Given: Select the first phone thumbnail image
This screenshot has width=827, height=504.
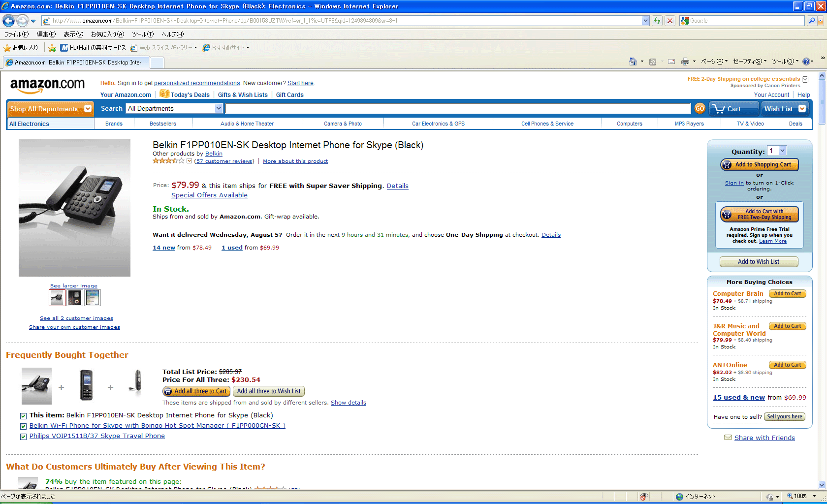Looking at the screenshot, I should 57,298.
